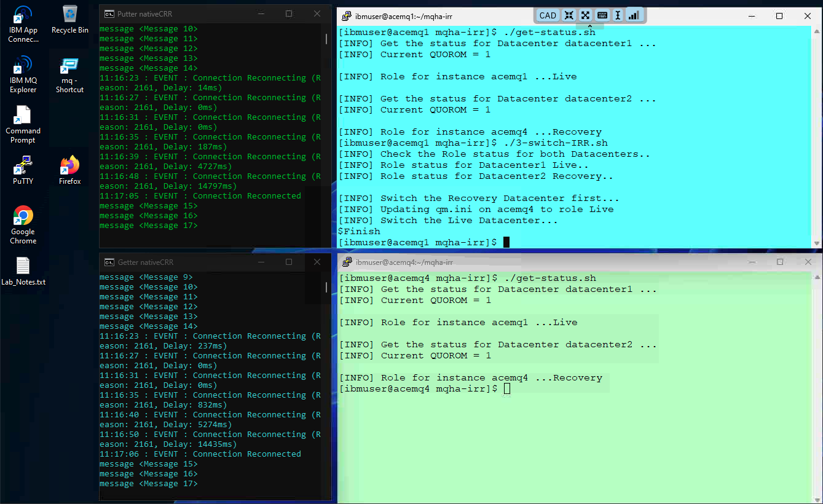Select the Google Chrome desktop icon
Viewport: 823px width, 504px height.
coord(23,225)
